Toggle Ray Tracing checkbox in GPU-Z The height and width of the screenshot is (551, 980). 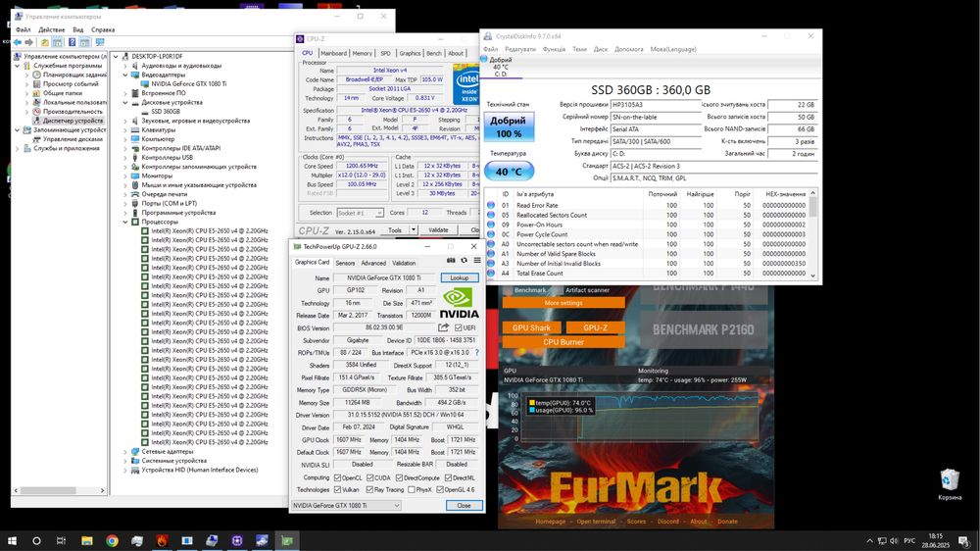tap(369, 489)
